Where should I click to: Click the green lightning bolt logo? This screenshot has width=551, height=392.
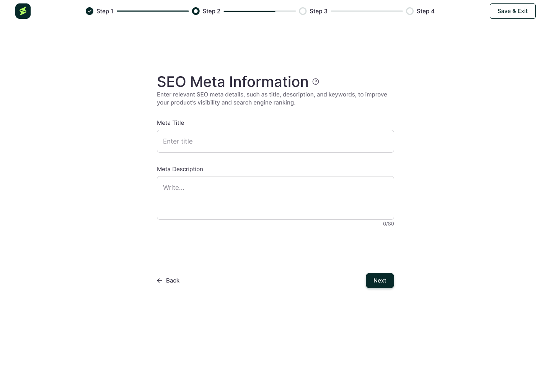coord(23,11)
